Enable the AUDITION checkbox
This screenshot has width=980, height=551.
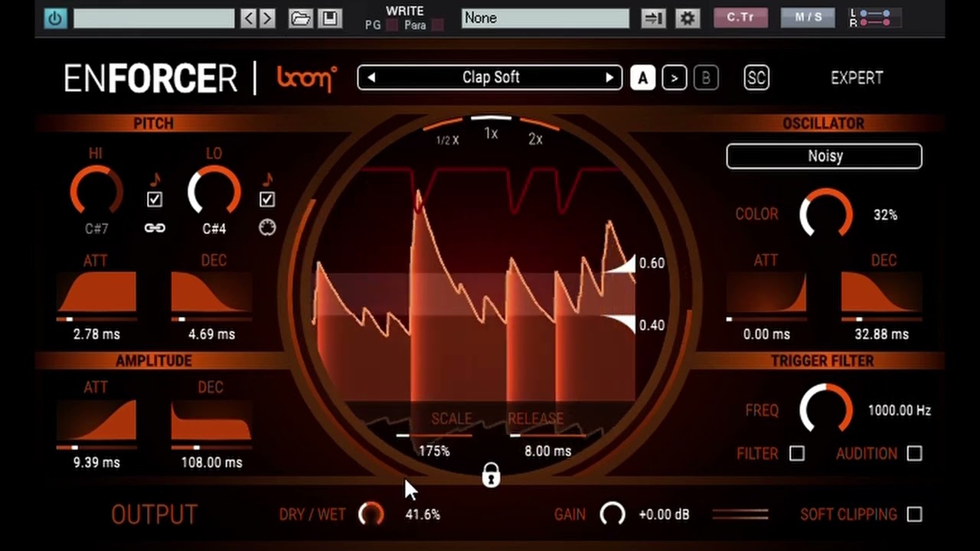[914, 454]
